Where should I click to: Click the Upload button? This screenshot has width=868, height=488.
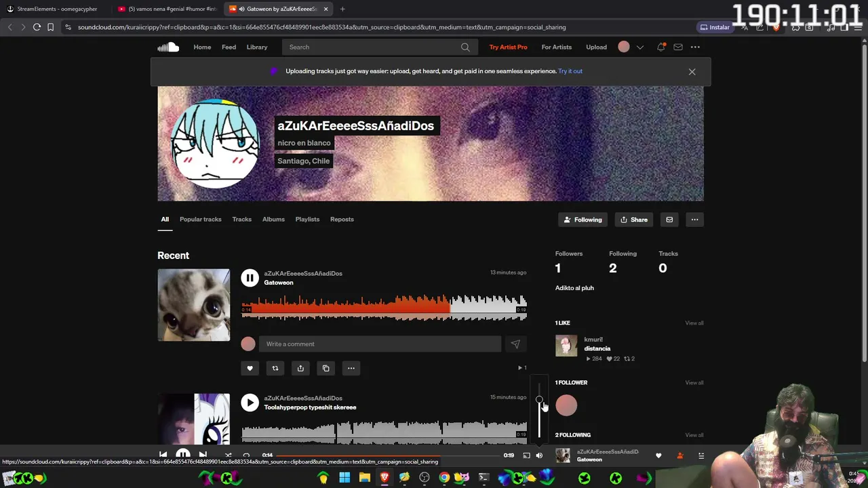click(596, 47)
